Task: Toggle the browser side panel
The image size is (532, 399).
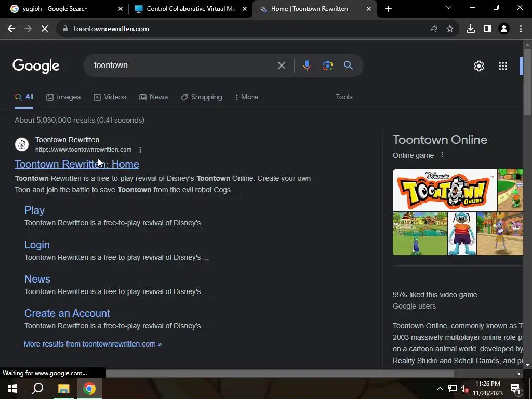Action: pos(487,29)
